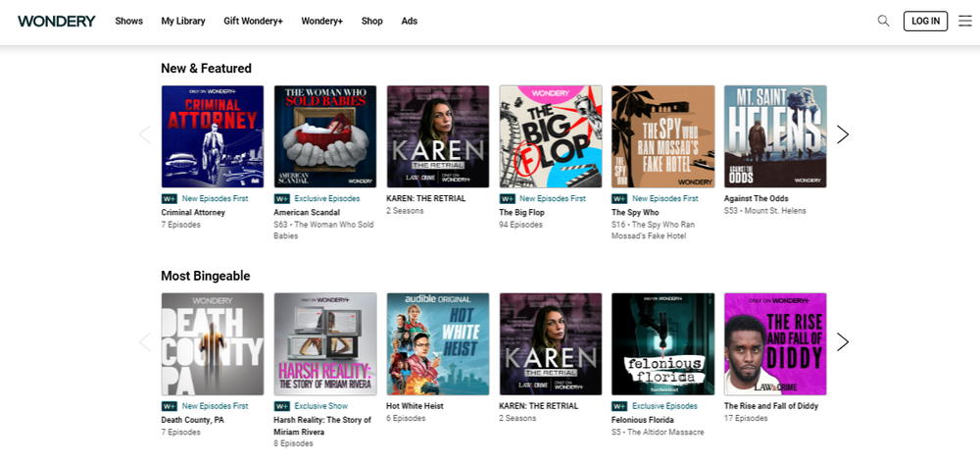
Task: Click the 'Most Bingeable' section heading
Action: tap(206, 276)
